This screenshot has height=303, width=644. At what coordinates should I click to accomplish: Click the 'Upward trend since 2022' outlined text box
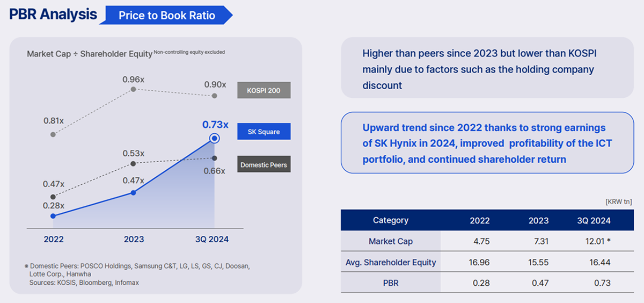pos(487,143)
